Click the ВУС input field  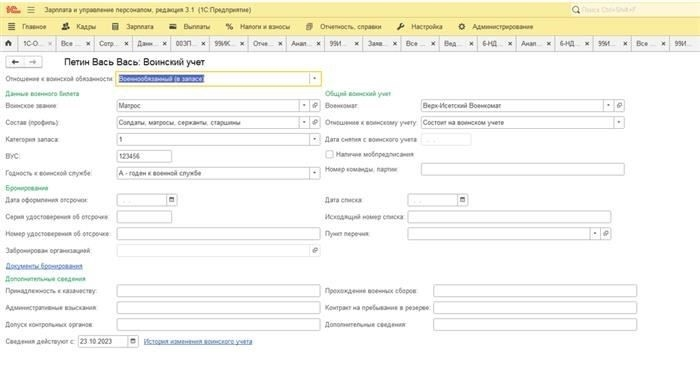click(x=144, y=156)
